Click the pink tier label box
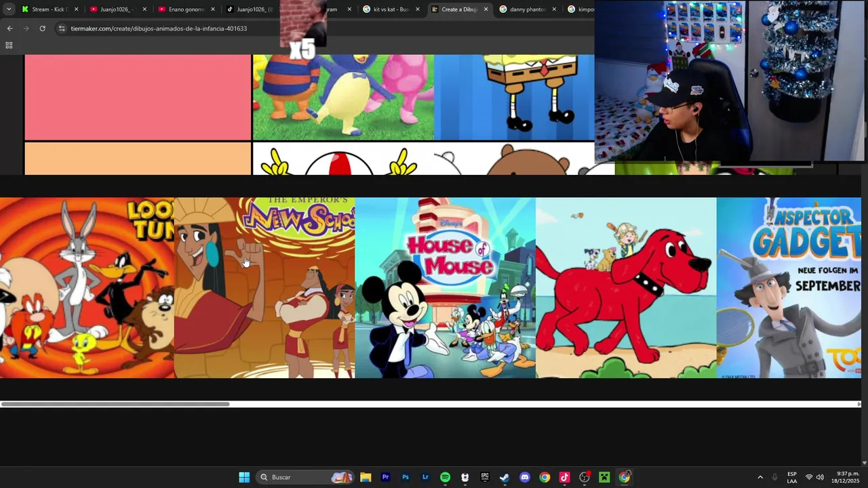 [138, 98]
